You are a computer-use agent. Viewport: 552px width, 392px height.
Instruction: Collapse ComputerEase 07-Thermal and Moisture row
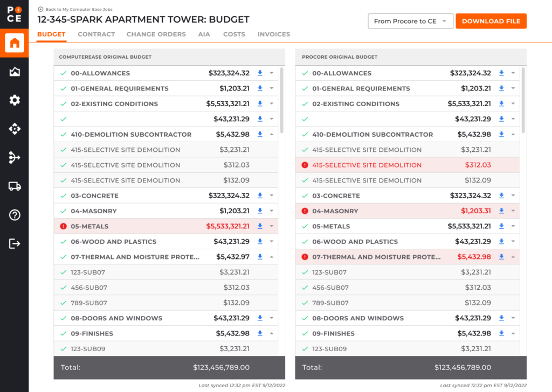[272, 257]
